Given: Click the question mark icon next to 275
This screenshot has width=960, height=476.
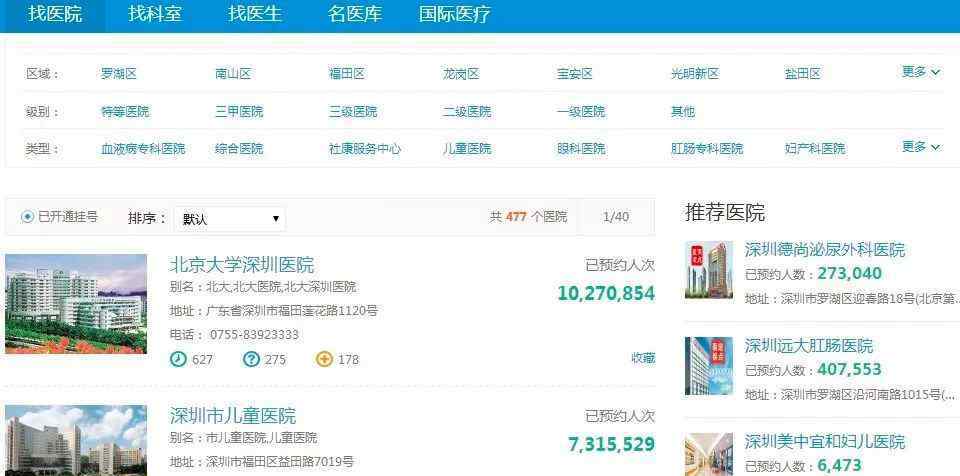Looking at the screenshot, I should 251,359.
